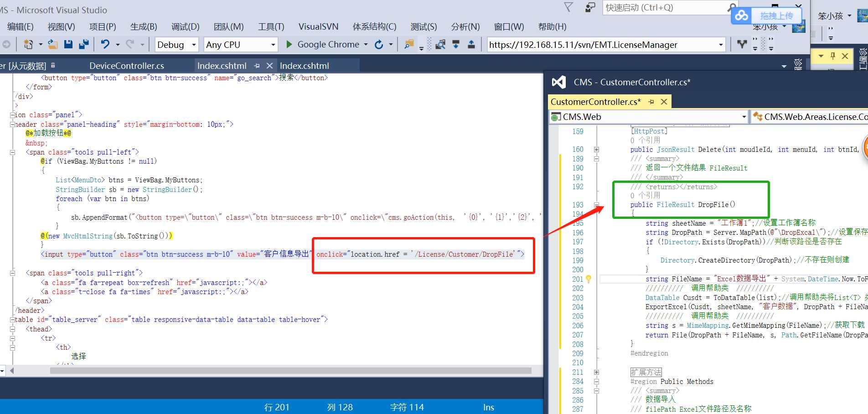
Task: Expand the 扩展方法 region at line 211
Action: 596,372
